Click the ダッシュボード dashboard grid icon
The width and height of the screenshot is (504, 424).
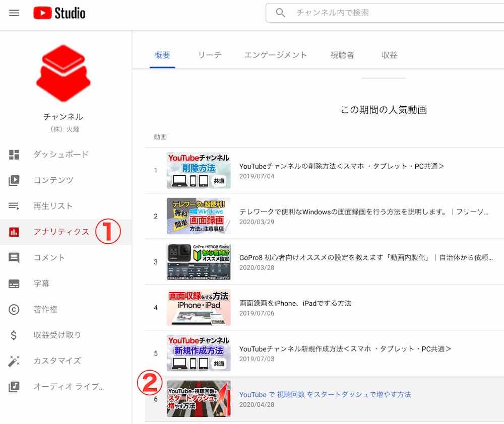[14, 155]
